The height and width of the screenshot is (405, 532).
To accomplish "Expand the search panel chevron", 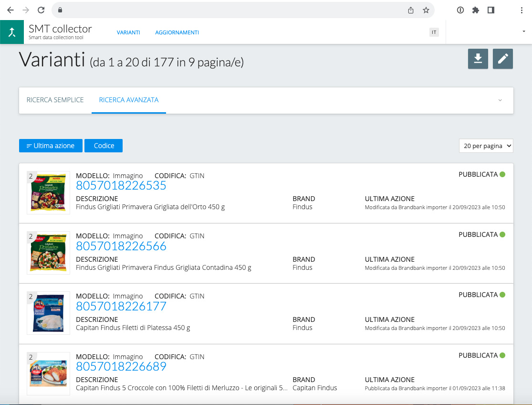I will point(500,100).
